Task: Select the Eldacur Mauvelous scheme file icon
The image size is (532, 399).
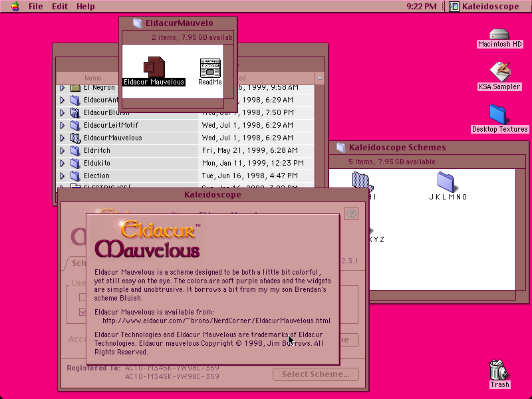Action: point(154,67)
